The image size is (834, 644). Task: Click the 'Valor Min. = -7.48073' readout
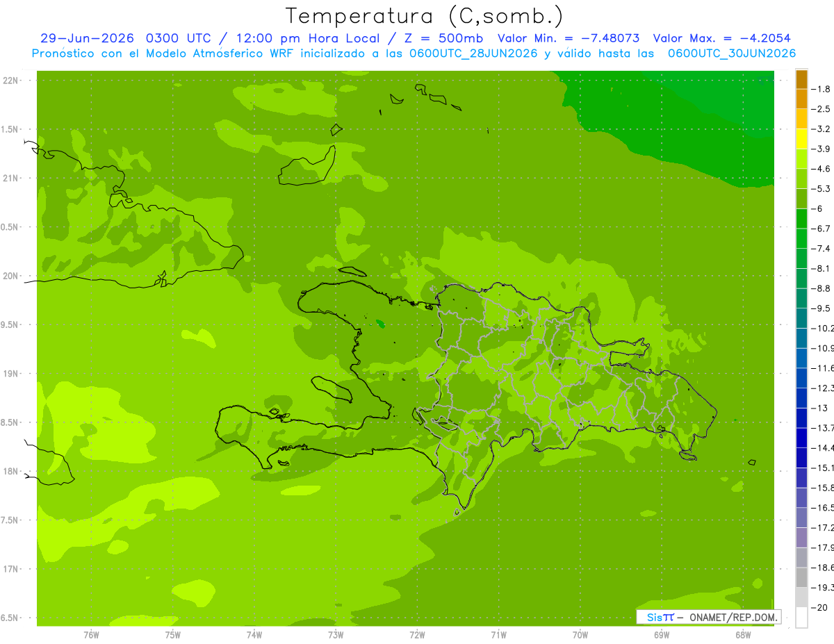coord(569,38)
